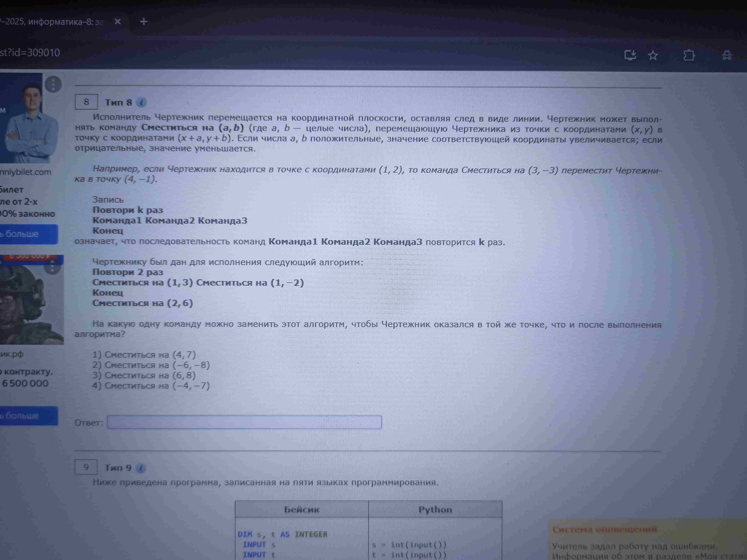Open the info icon next to Тип 9
The width and height of the screenshot is (747, 560).
point(141,468)
